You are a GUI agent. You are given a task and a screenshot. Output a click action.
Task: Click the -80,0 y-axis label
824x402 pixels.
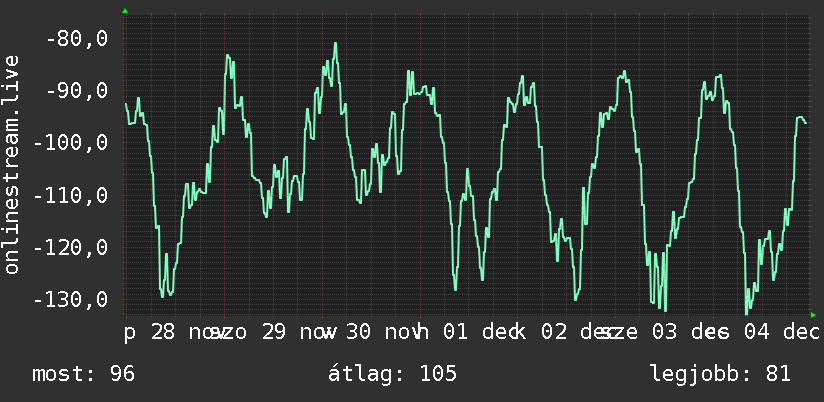point(77,38)
